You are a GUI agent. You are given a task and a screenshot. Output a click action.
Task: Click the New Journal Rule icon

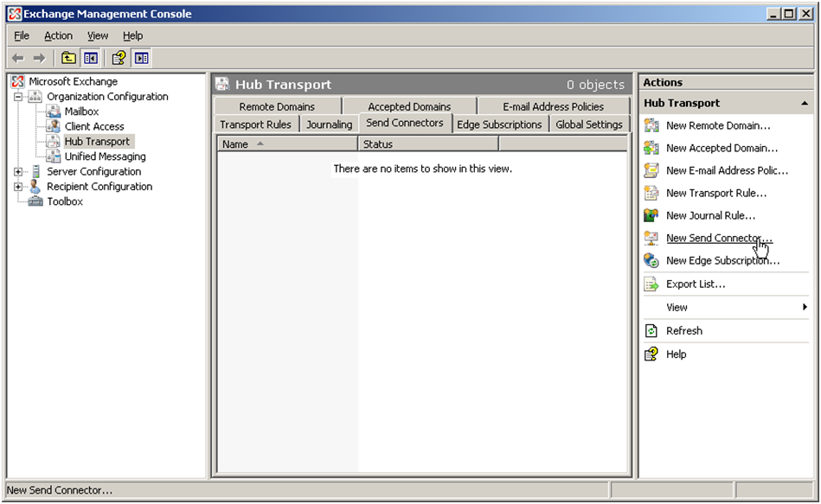point(651,215)
